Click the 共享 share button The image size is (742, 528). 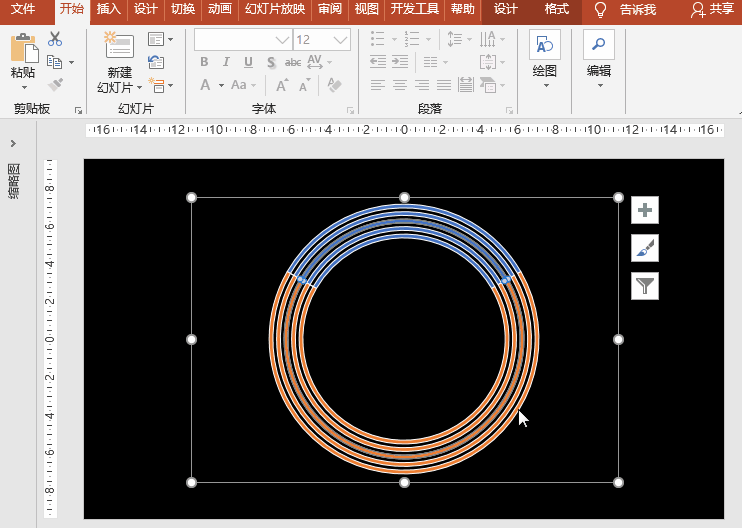(712, 10)
